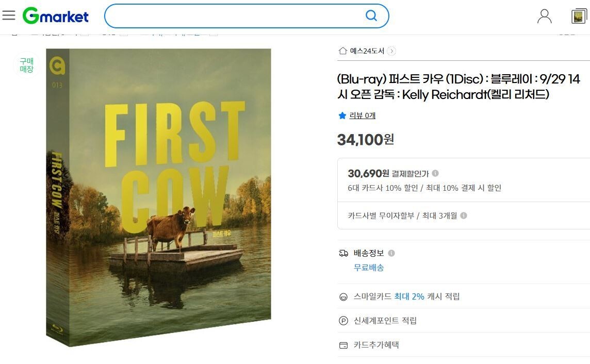Click the info icon beside 배송정보
Screen dimensions: 590x364
point(391,253)
